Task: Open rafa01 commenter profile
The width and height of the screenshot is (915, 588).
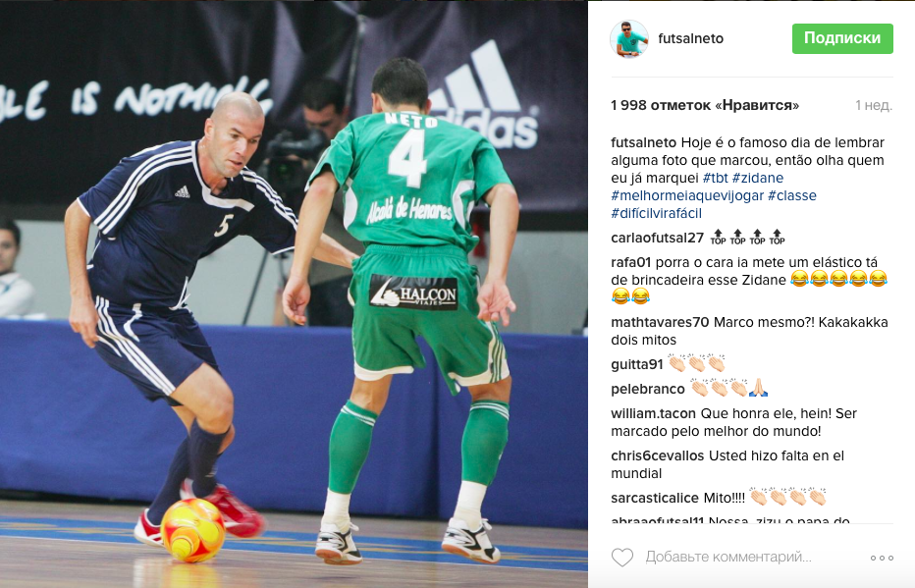Action: click(x=631, y=262)
